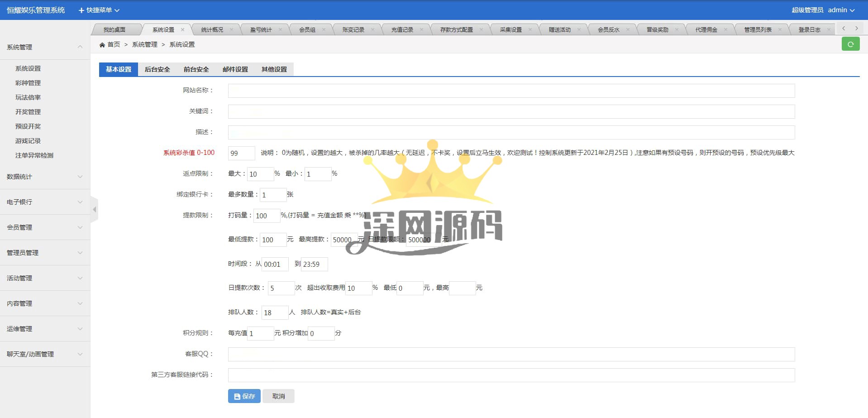
Task: Click the 取消 button
Action: (x=278, y=396)
